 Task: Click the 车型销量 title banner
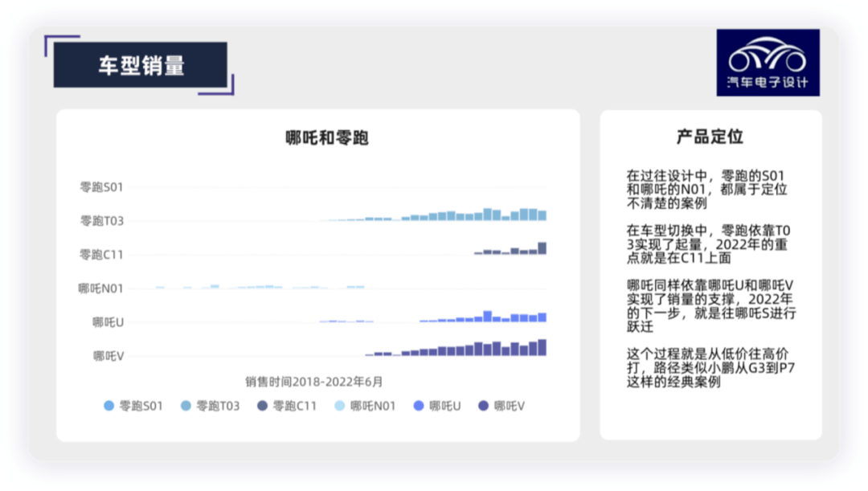141,65
